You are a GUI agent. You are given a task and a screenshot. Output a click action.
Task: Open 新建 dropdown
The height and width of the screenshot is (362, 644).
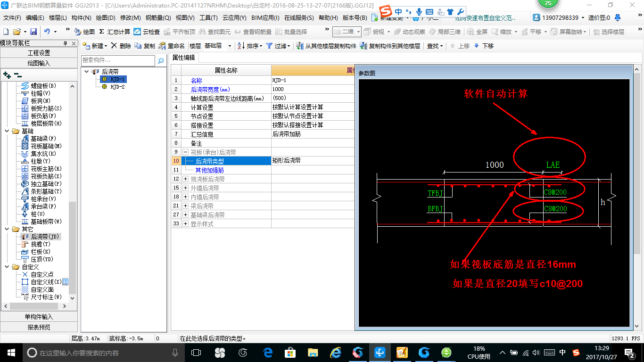click(95, 46)
